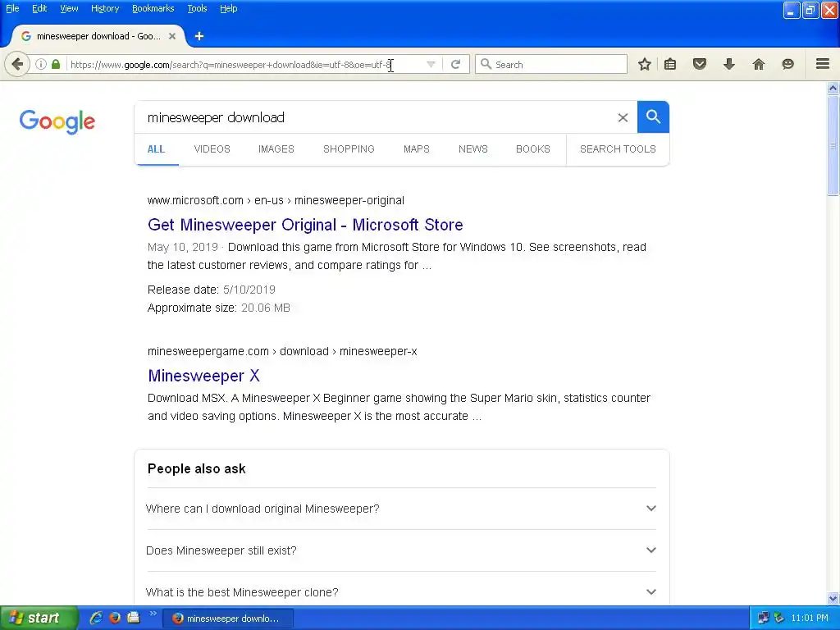The width and height of the screenshot is (840, 630).
Task: Reload the page with the refresh icon
Action: 455,64
